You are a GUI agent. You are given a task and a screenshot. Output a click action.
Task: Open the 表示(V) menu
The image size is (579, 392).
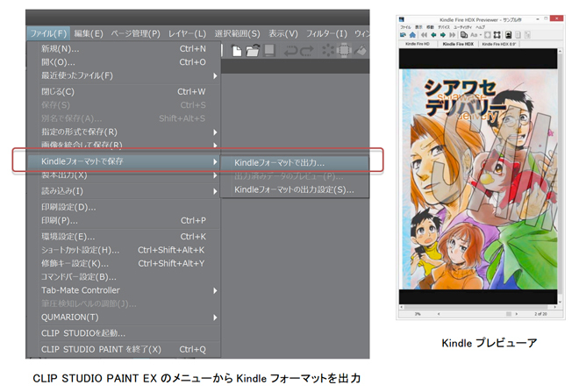(x=282, y=33)
